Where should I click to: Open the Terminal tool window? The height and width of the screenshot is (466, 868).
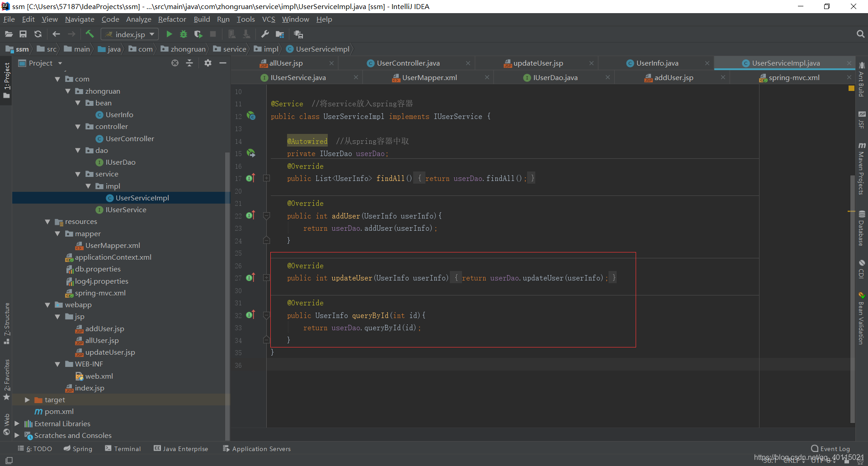click(x=123, y=448)
